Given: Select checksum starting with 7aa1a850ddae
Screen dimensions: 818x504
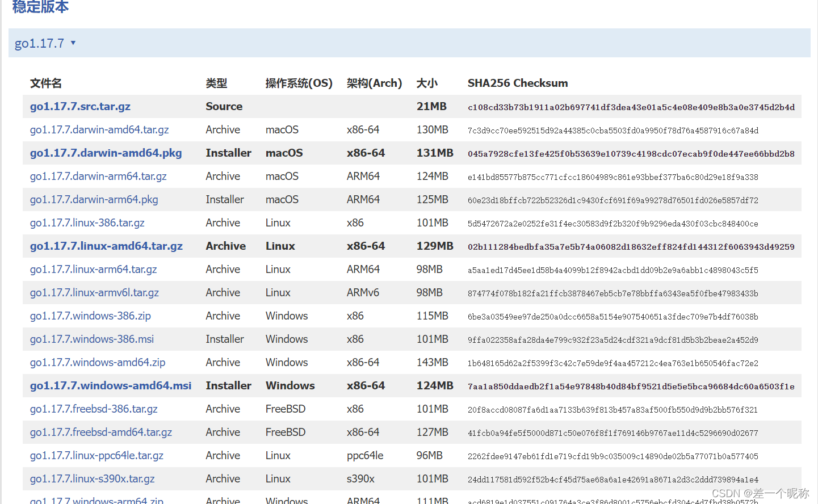Looking at the screenshot, I should [631, 387].
